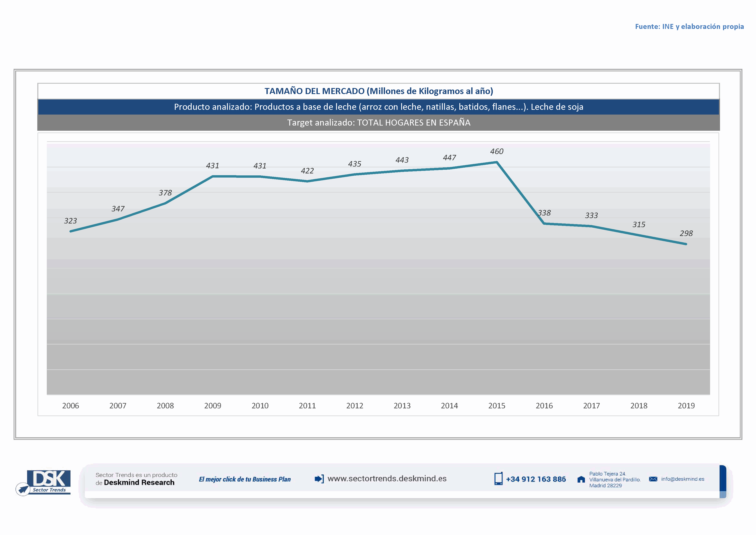Click the chart title Tamaño del Mercado

click(379, 91)
